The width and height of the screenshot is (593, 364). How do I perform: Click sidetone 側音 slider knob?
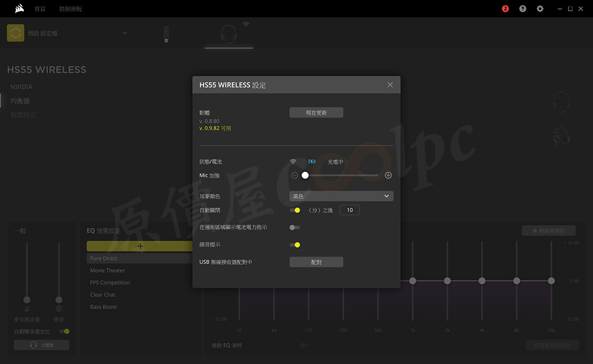59,300
